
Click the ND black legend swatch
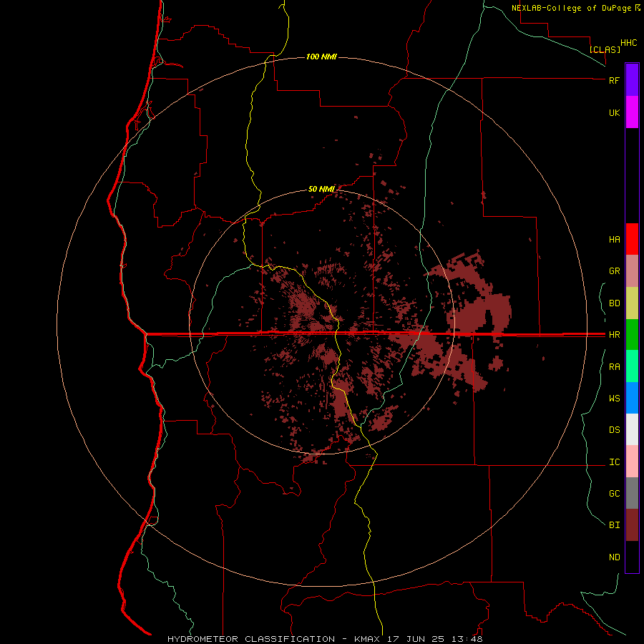point(632,557)
